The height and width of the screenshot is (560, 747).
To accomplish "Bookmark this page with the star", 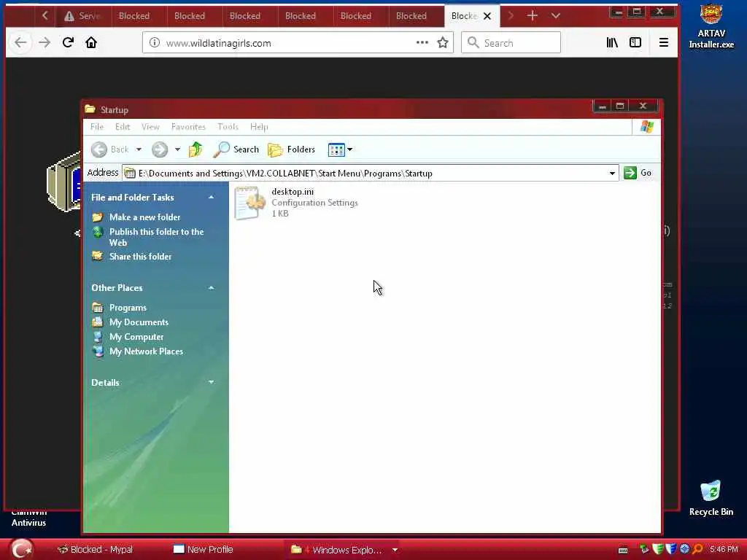I will 443,43.
